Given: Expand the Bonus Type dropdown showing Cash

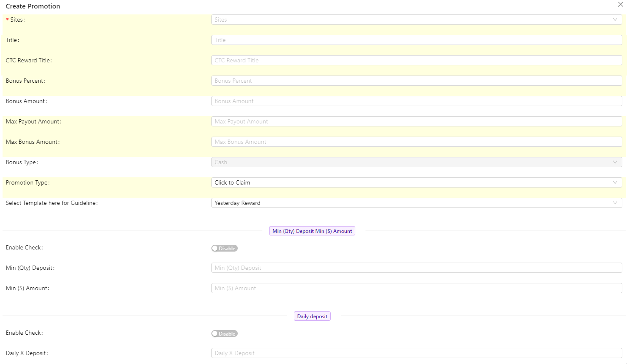Looking at the screenshot, I should point(416,162).
